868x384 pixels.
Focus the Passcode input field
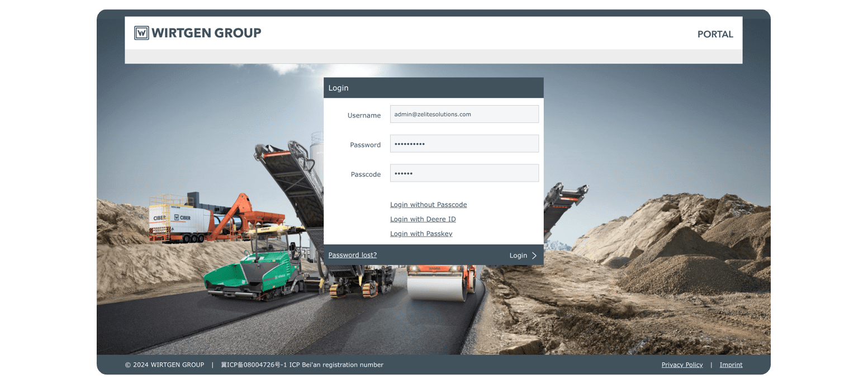coord(464,173)
